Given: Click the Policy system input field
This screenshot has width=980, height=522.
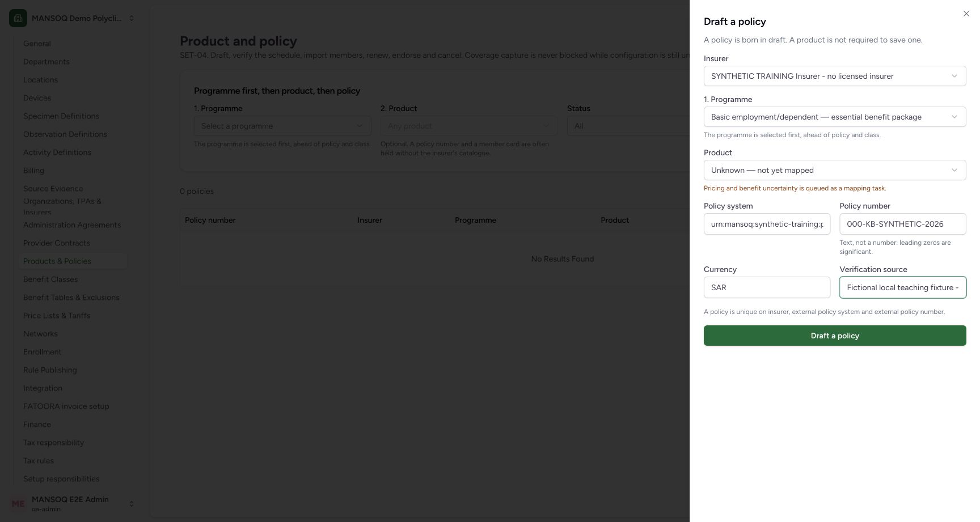Looking at the screenshot, I should coord(767,224).
